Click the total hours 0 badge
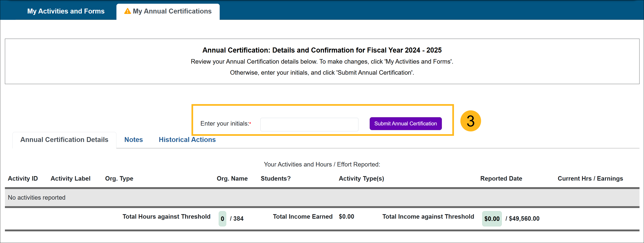 [222, 219]
